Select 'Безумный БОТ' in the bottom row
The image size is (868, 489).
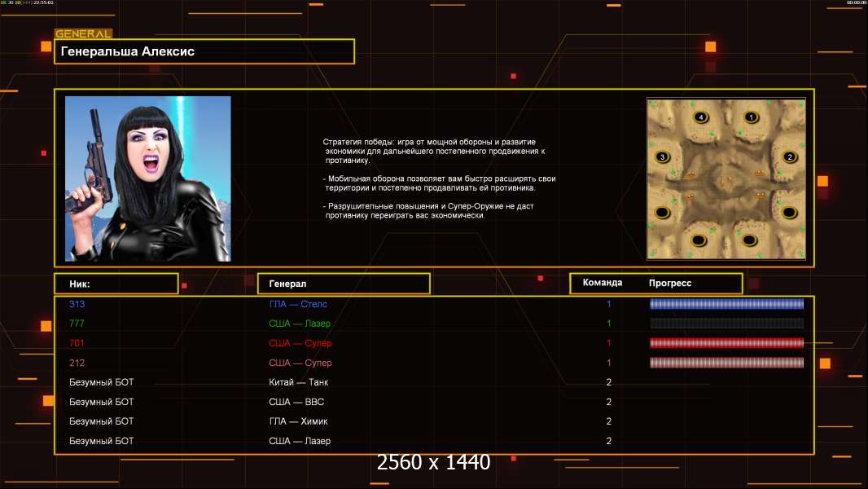point(101,441)
